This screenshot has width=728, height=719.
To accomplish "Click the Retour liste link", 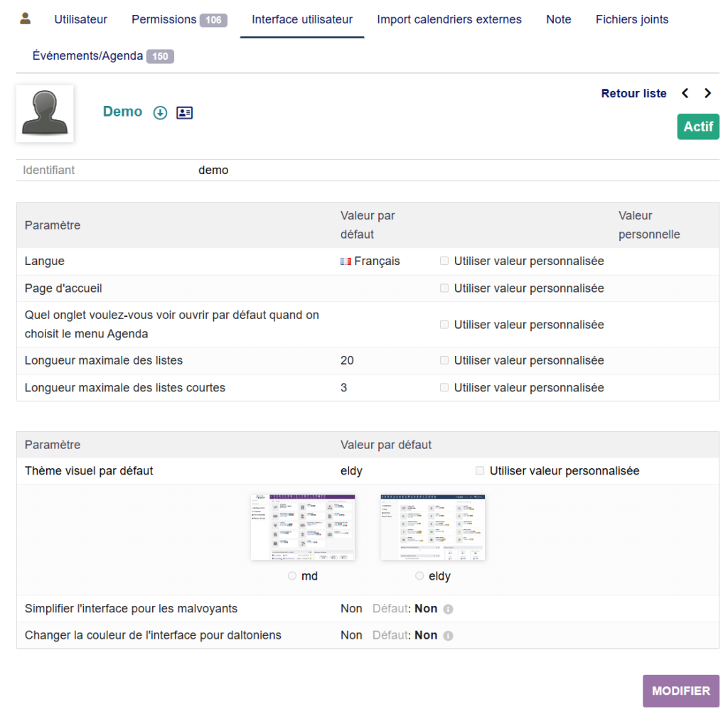I will 633,93.
